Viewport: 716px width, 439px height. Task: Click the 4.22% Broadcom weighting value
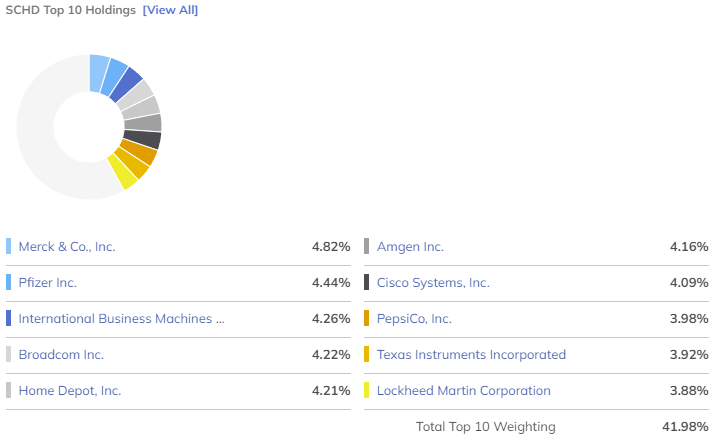331,354
